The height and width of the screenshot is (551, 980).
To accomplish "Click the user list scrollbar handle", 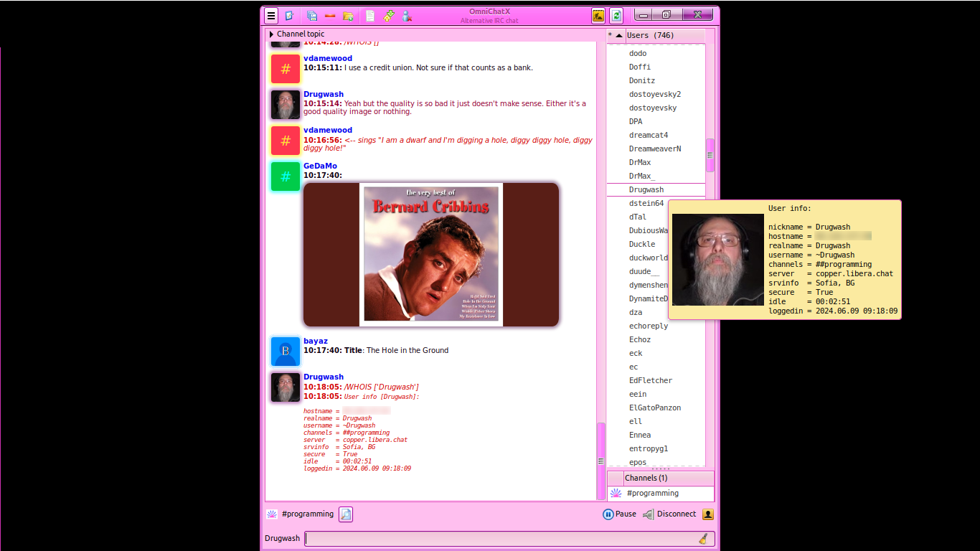I will point(710,155).
